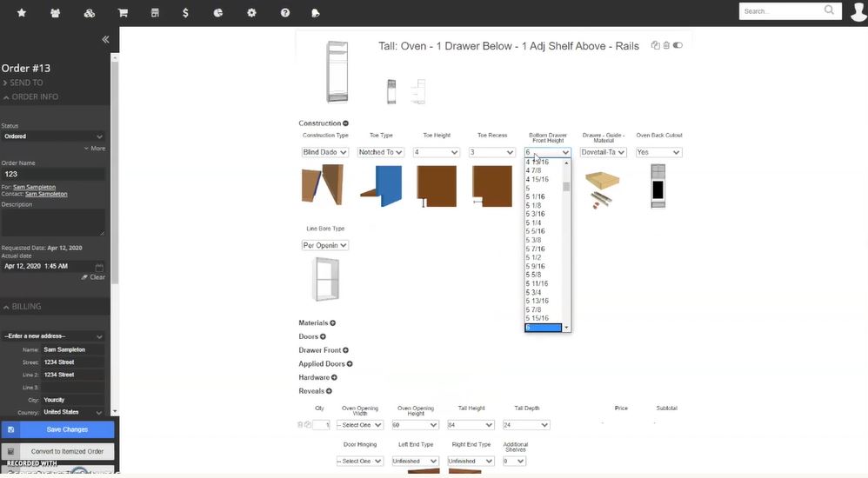Open the calendar picker for Actual date
The image size is (868, 478).
tap(99, 267)
